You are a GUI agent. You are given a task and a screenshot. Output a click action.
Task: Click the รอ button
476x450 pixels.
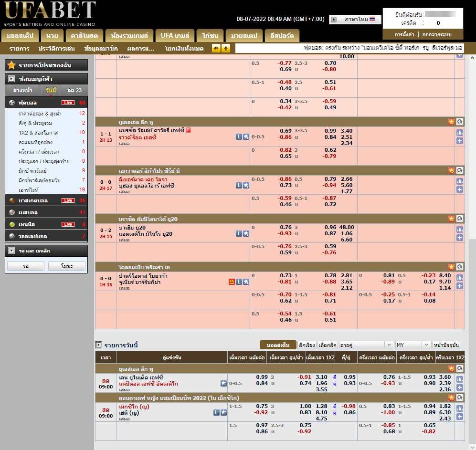[x=26, y=266]
